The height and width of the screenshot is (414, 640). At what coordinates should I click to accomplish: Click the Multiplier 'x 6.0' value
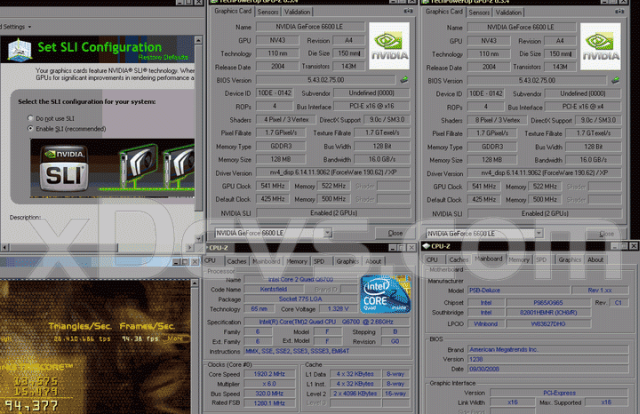269,384
